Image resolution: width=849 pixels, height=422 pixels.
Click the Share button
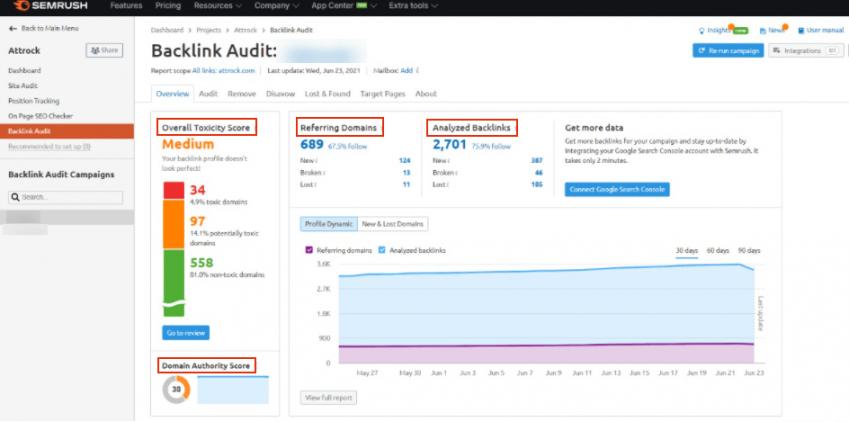tap(105, 50)
